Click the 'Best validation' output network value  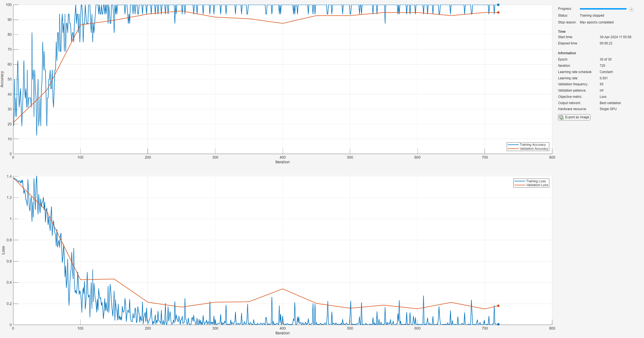point(610,103)
